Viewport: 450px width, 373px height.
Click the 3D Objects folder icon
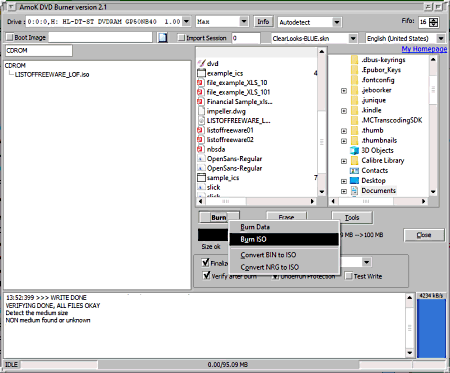tap(354, 150)
